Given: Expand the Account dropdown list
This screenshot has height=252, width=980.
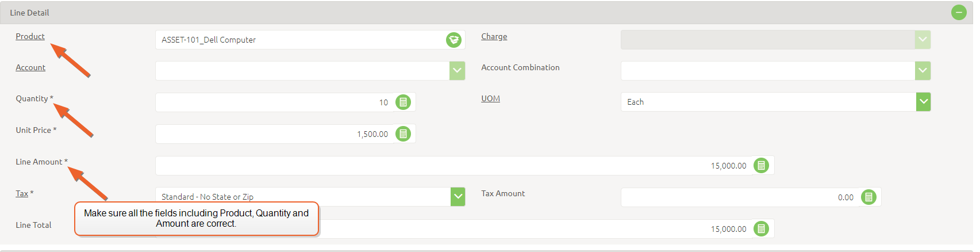Looking at the screenshot, I should 458,71.
